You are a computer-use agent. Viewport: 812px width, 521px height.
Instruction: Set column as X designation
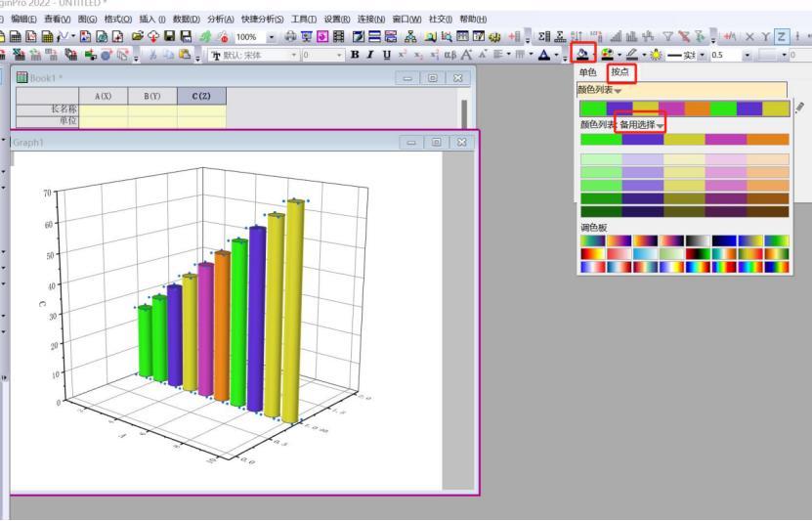(749, 36)
